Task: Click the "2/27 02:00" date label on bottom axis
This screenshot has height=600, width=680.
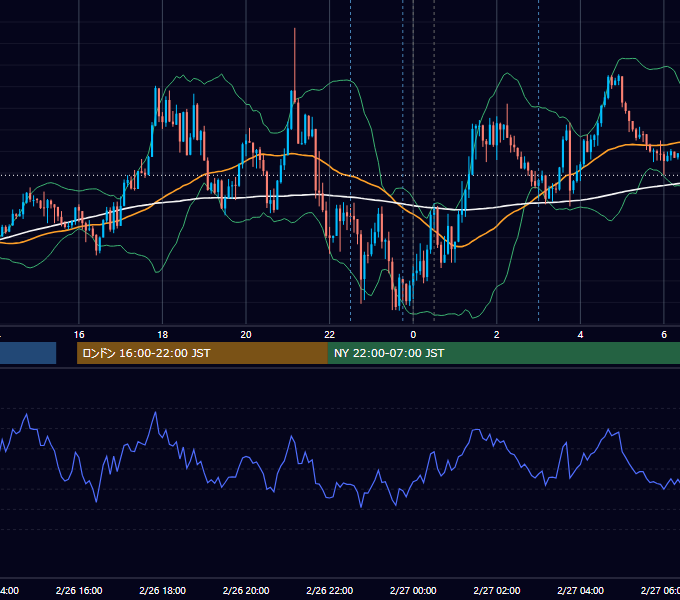Action: [497, 590]
